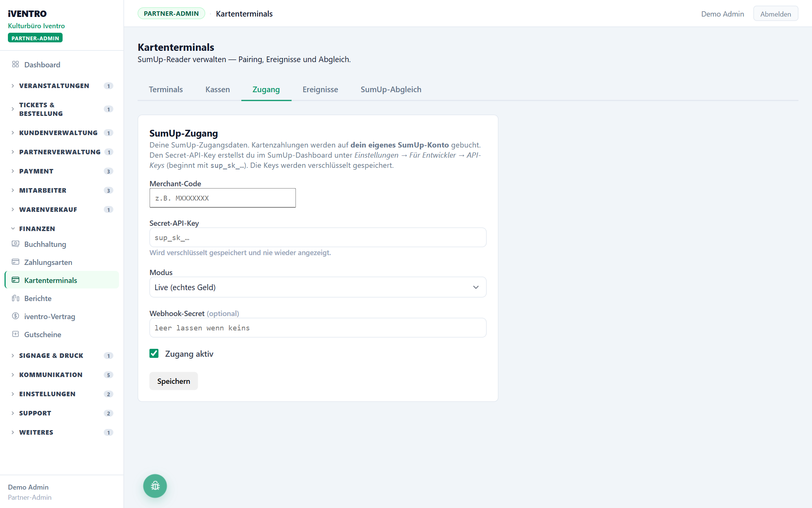
Task: Click the Zahlungsarten card icon
Action: coord(15,262)
